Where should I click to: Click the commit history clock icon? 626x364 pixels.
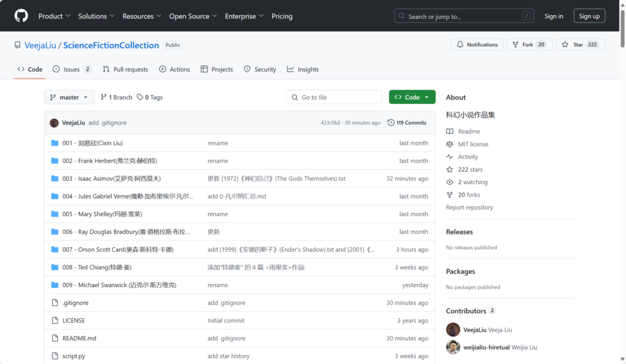click(391, 122)
